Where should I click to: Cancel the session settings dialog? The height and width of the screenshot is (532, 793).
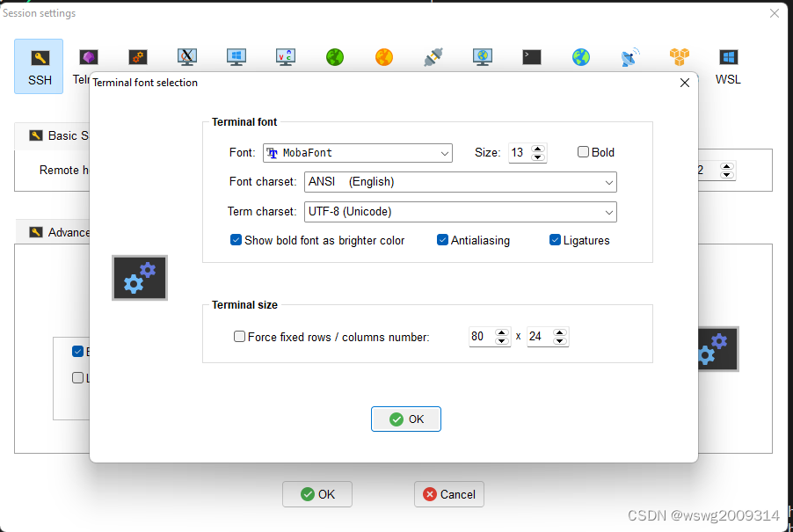pos(448,494)
